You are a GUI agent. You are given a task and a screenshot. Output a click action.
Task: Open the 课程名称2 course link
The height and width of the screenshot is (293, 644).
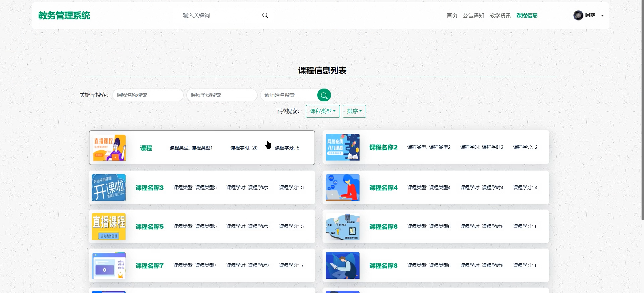383,147
